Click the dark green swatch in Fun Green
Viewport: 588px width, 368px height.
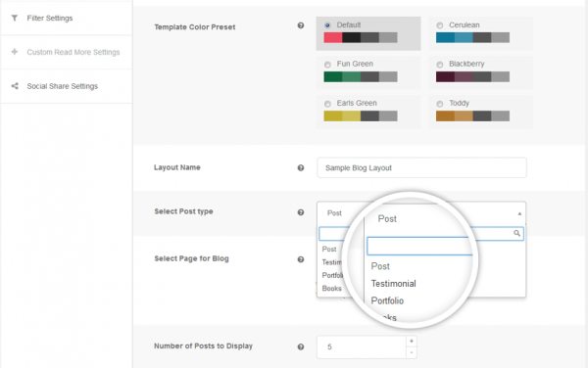coord(333,76)
